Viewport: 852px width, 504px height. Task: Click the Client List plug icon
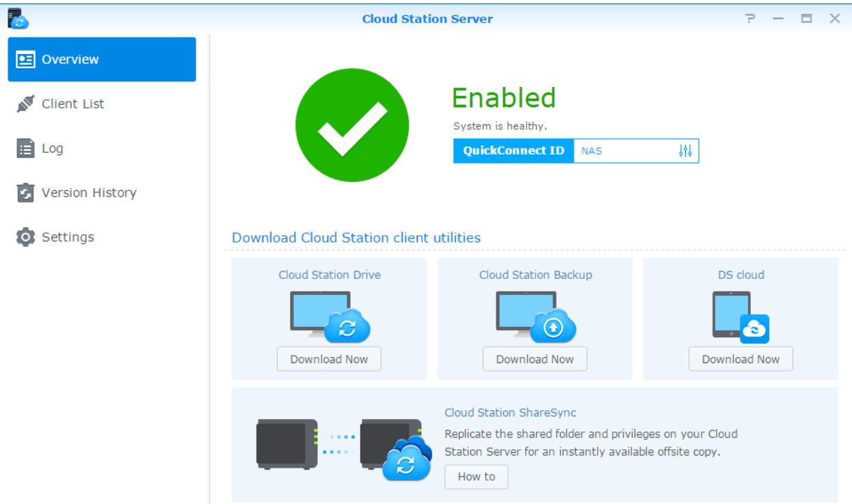(26, 104)
